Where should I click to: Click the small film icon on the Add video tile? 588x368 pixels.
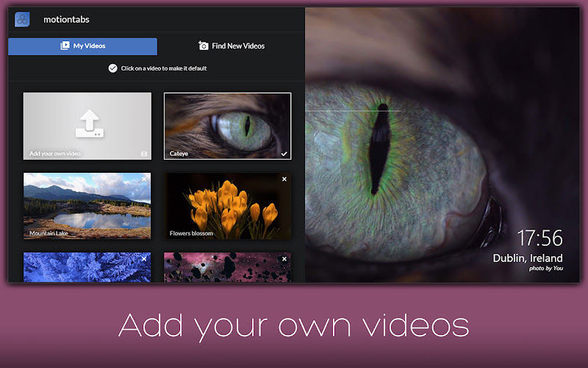144,154
